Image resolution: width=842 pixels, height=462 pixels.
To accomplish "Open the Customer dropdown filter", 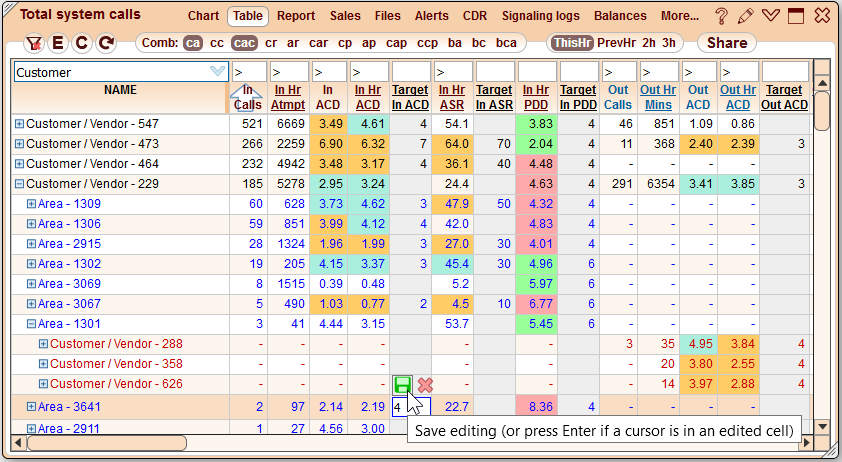I will click(218, 72).
